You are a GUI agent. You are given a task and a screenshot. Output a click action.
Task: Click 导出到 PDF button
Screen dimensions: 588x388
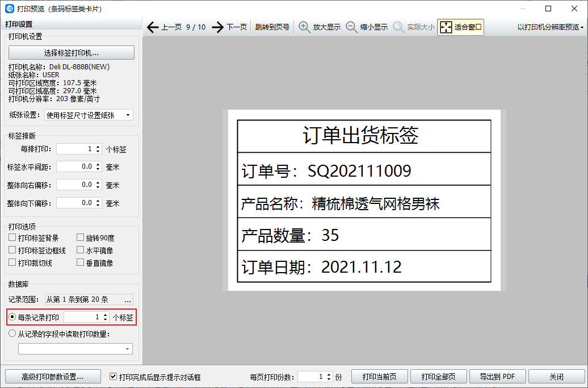(x=498, y=377)
